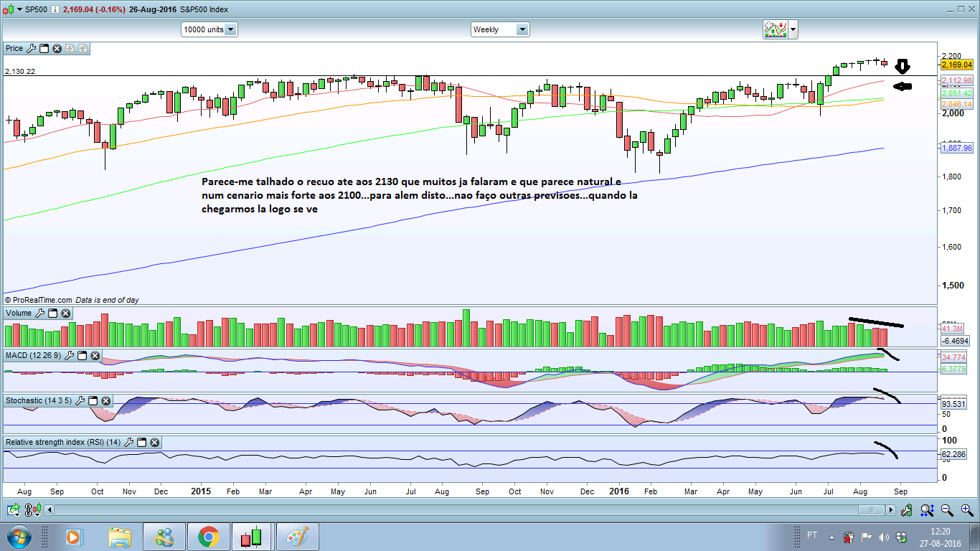Click the 2,130.22 horizontal line label
The width and height of the screenshot is (980, 551).
coord(20,72)
